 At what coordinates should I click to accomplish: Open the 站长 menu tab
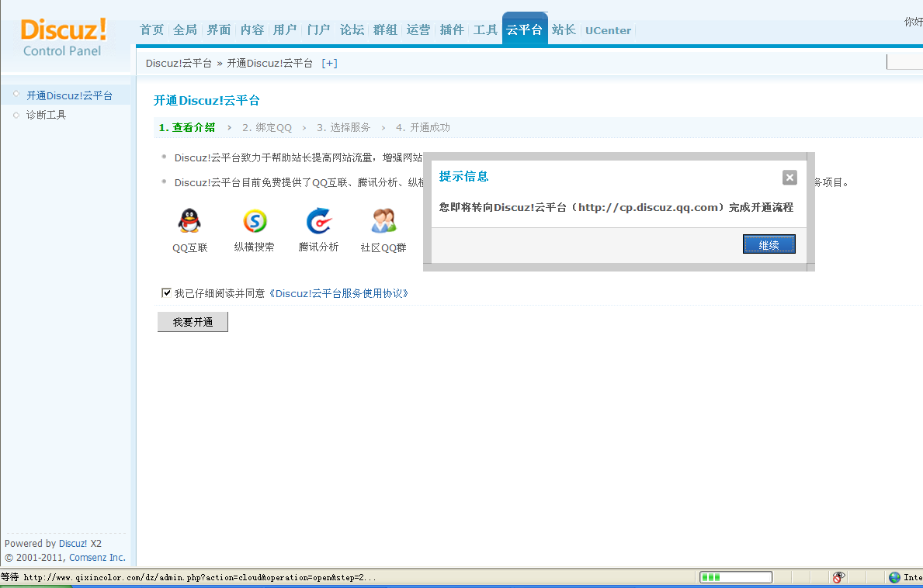(x=564, y=30)
